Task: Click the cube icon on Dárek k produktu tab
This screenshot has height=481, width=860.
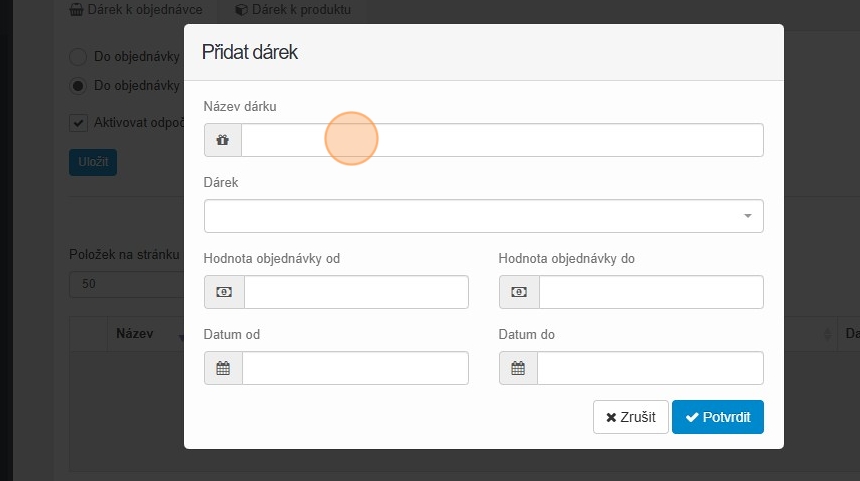Action: click(x=241, y=10)
